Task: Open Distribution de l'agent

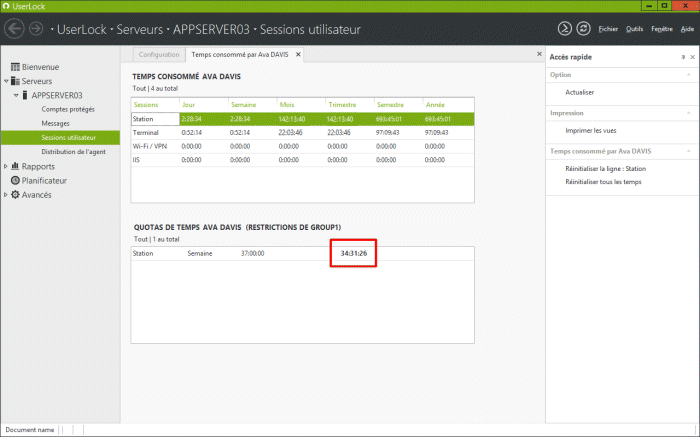Action: pyautogui.click(x=73, y=152)
